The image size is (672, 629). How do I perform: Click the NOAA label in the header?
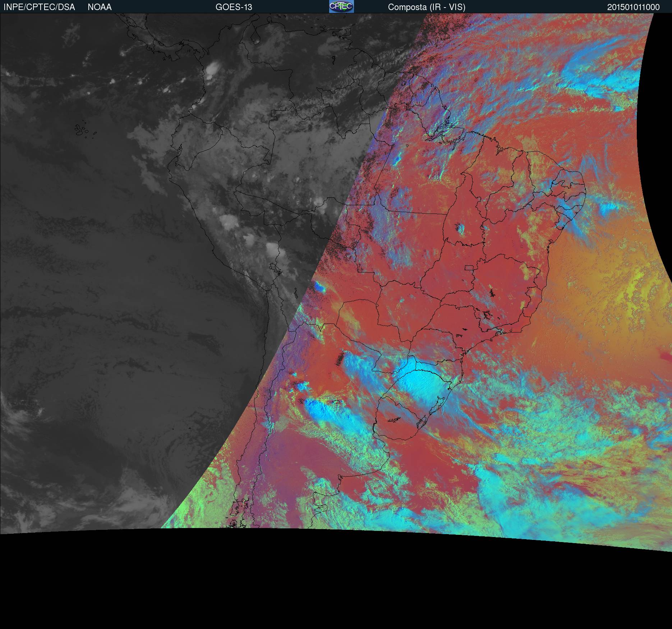pos(100,7)
